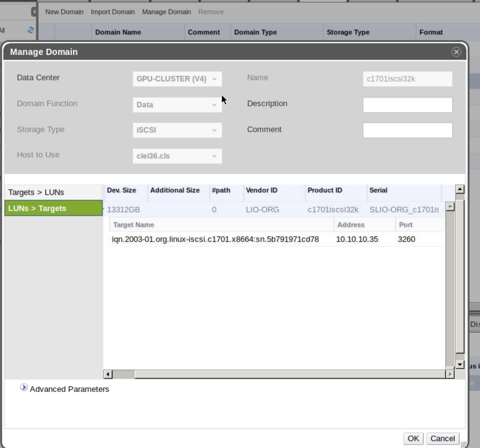
Task: Click the refresh icon in left panel
Action: tap(30, 30)
